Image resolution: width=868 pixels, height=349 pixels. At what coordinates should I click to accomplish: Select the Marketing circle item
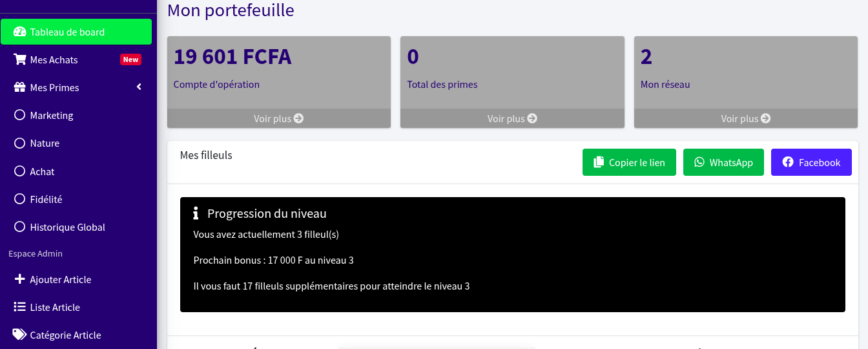click(19, 115)
